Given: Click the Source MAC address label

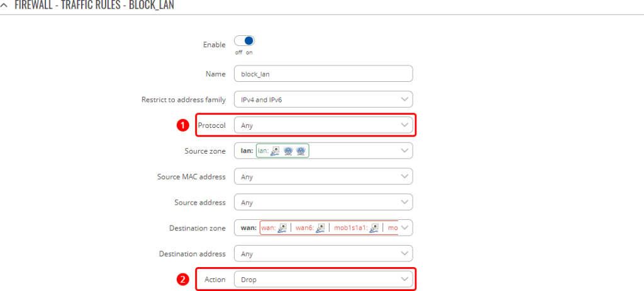Looking at the screenshot, I should click(x=191, y=176).
